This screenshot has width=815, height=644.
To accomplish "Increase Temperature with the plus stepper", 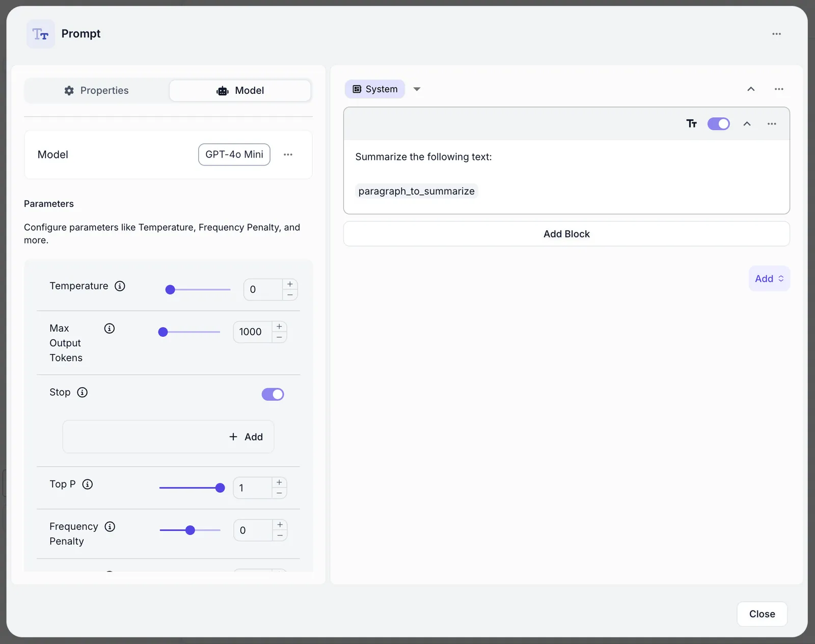I will [290, 284].
